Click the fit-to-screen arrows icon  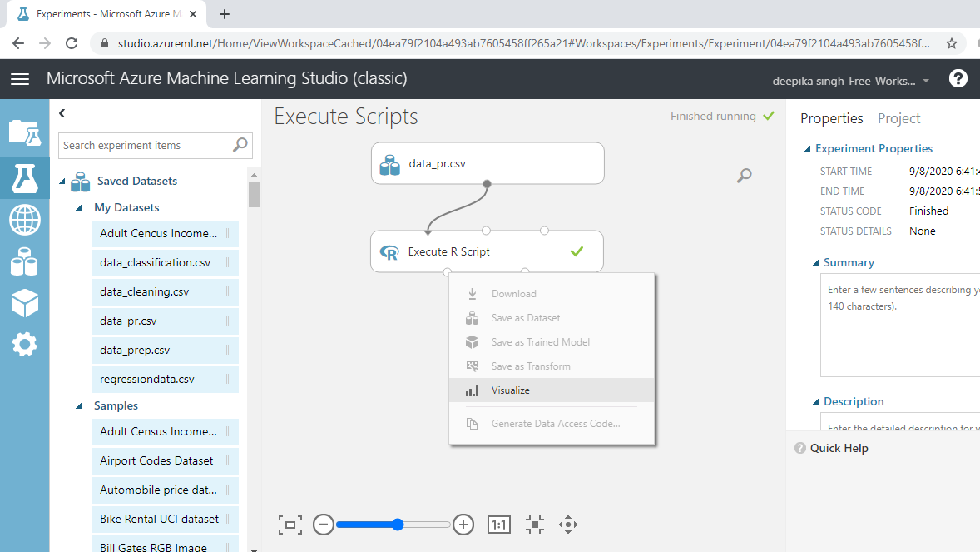[x=534, y=525]
